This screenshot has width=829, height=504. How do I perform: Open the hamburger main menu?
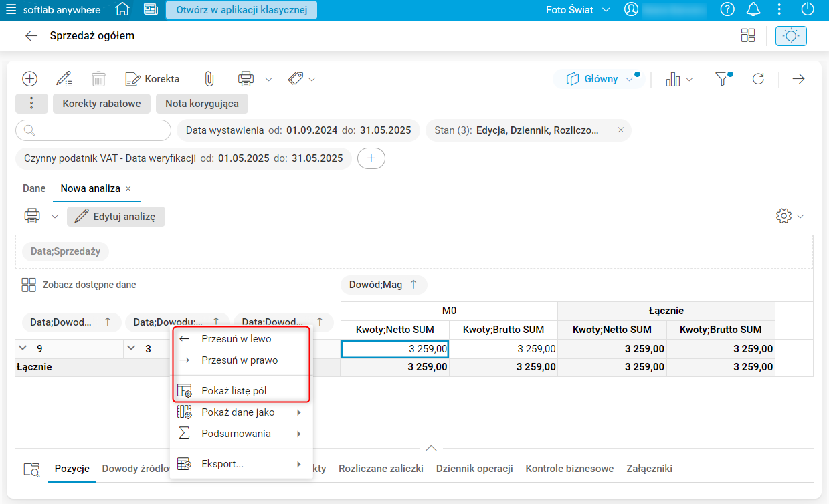[x=11, y=10]
